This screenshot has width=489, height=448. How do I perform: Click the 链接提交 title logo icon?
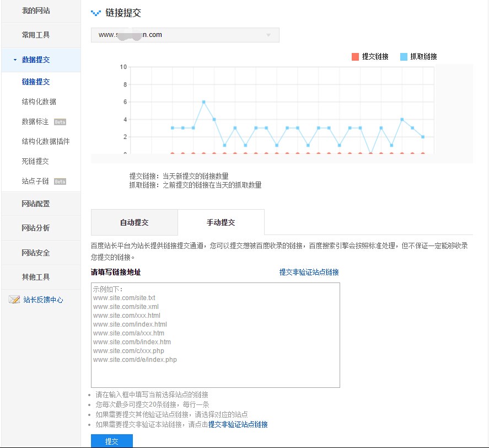point(96,13)
